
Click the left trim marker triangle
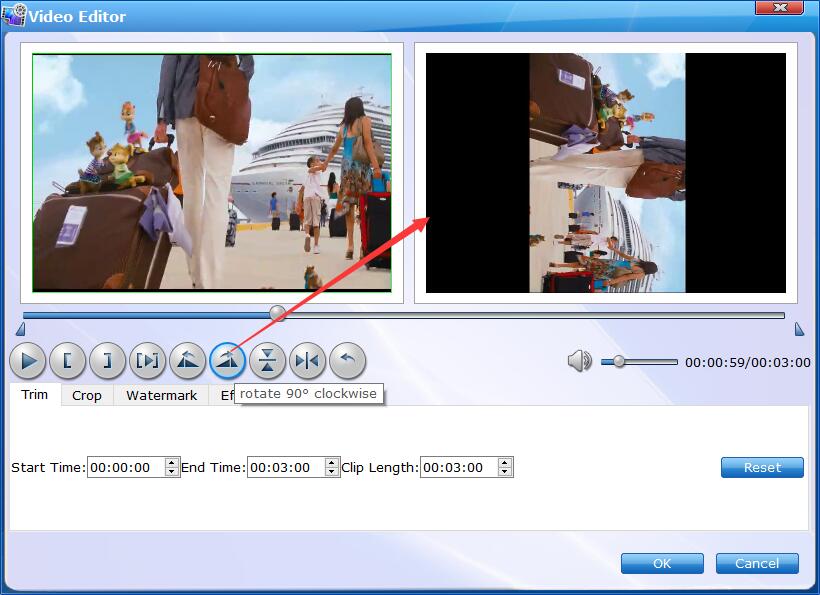coord(21,329)
